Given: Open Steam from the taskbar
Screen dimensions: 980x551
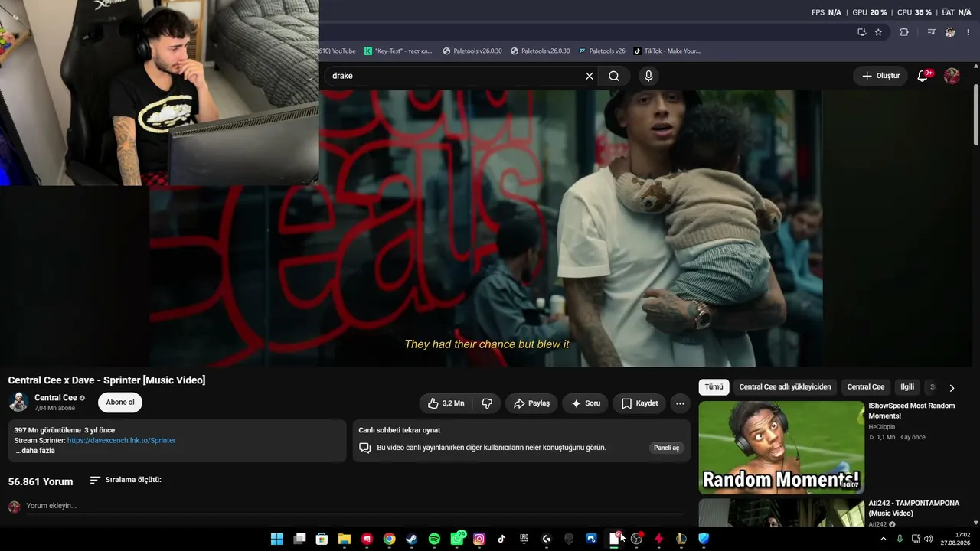Looking at the screenshot, I should (x=412, y=539).
